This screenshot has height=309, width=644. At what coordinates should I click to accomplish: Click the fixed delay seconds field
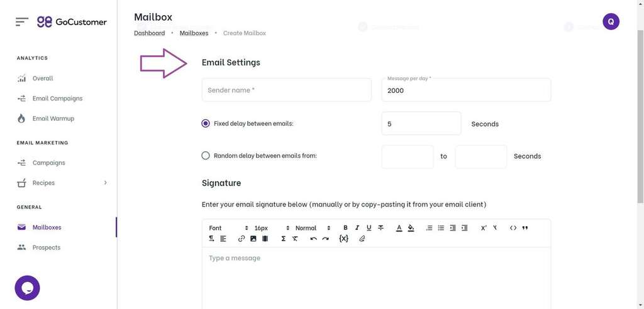click(x=421, y=123)
